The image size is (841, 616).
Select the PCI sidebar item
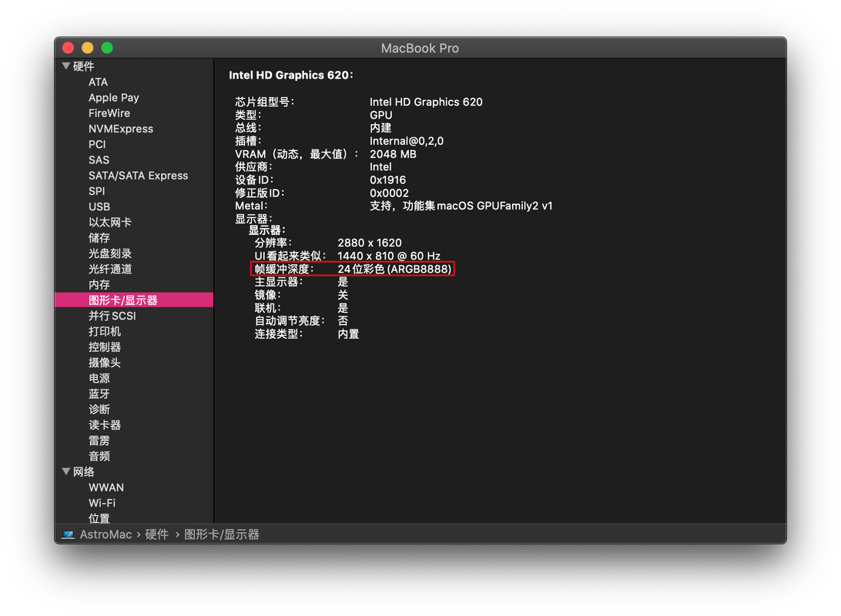97,144
